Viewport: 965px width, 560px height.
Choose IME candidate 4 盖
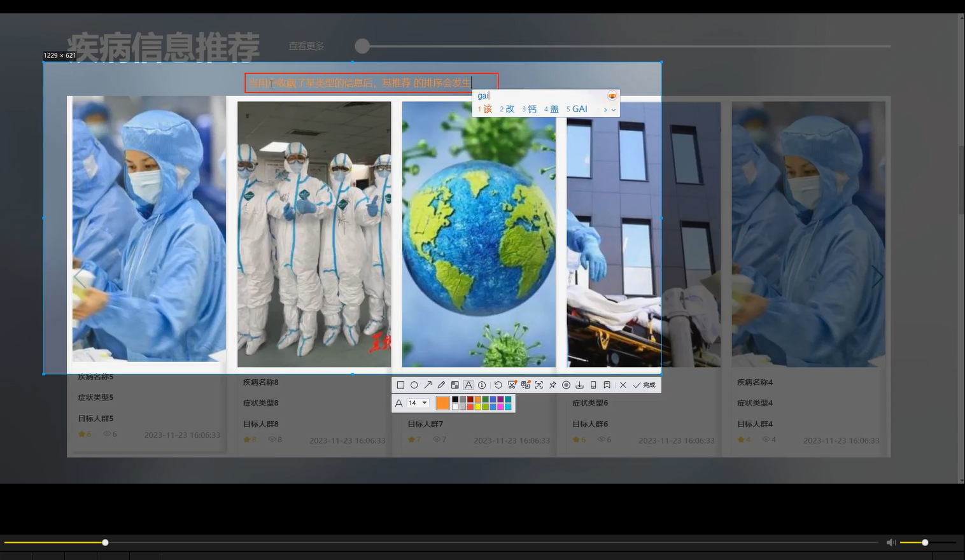(551, 109)
